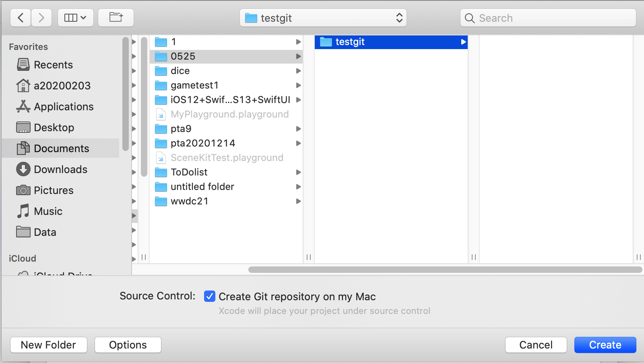Open the testgit path popup menu
The width and height of the screenshot is (644, 363).
point(323,18)
